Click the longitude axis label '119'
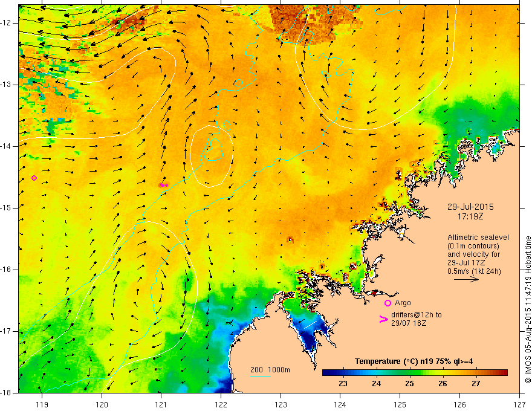532x411 pixels. 42,404
